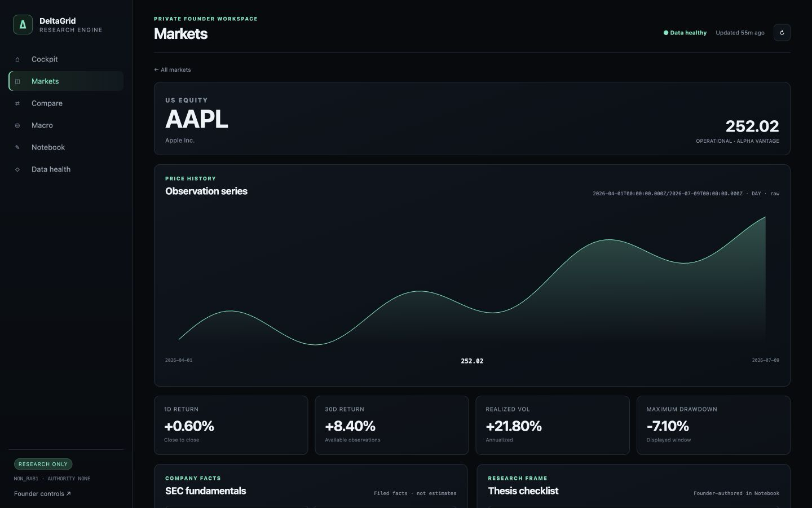Open Founder controls link
The width and height of the screenshot is (812, 508).
point(42,494)
